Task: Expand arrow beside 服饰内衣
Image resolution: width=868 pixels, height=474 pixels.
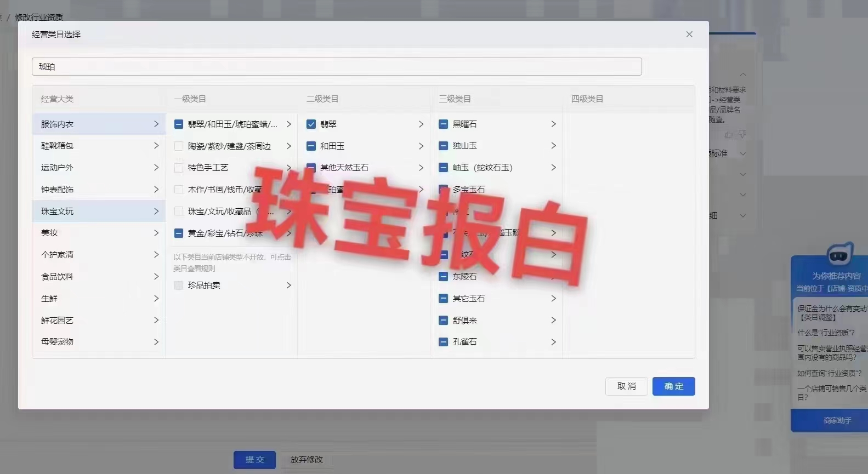Action: click(x=156, y=124)
